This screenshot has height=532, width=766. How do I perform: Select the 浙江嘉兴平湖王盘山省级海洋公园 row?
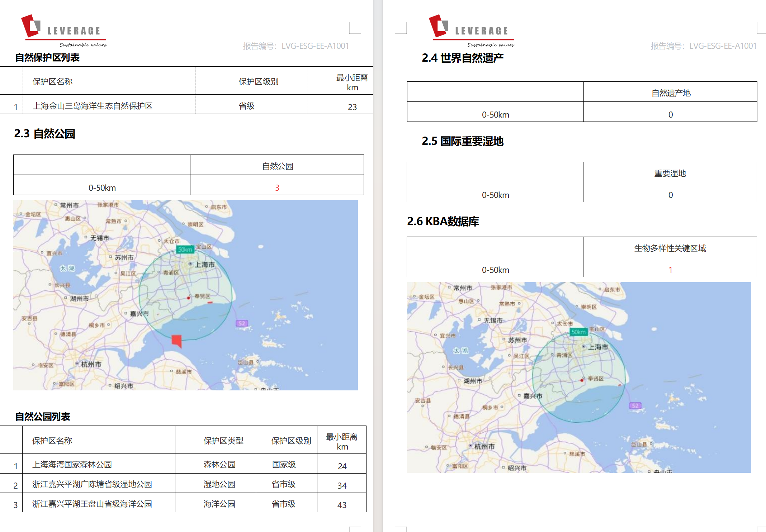(92, 504)
